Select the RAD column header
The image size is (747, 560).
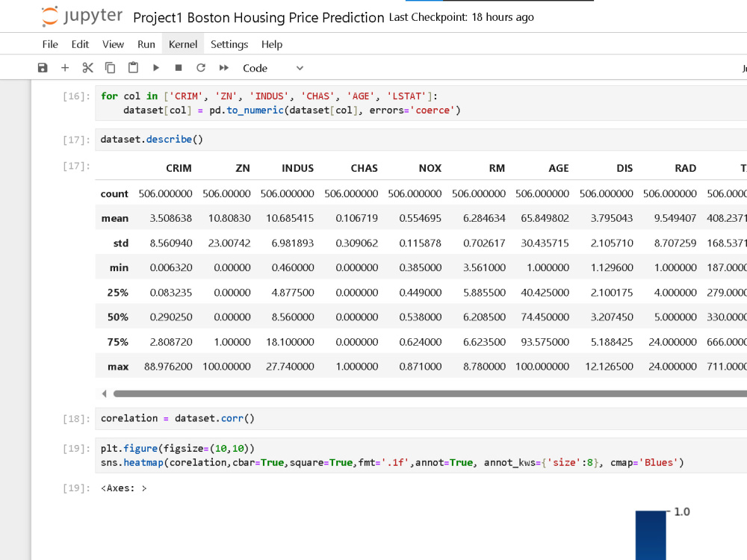(685, 168)
